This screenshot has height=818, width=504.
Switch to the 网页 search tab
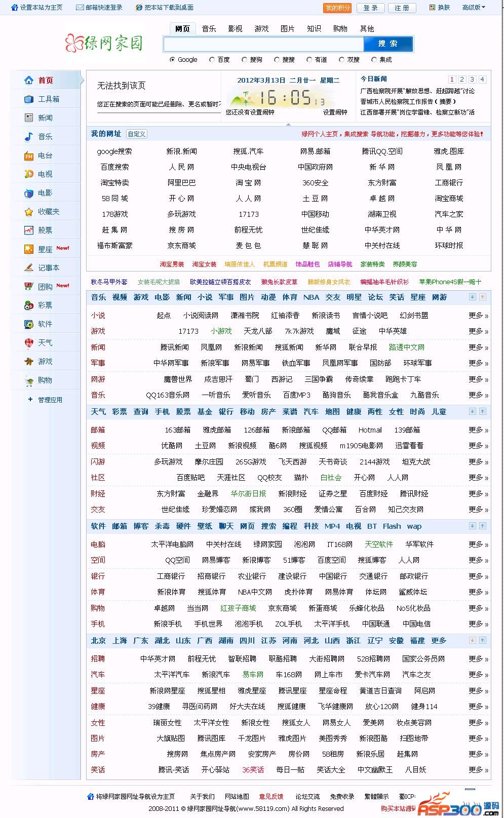coord(182,29)
